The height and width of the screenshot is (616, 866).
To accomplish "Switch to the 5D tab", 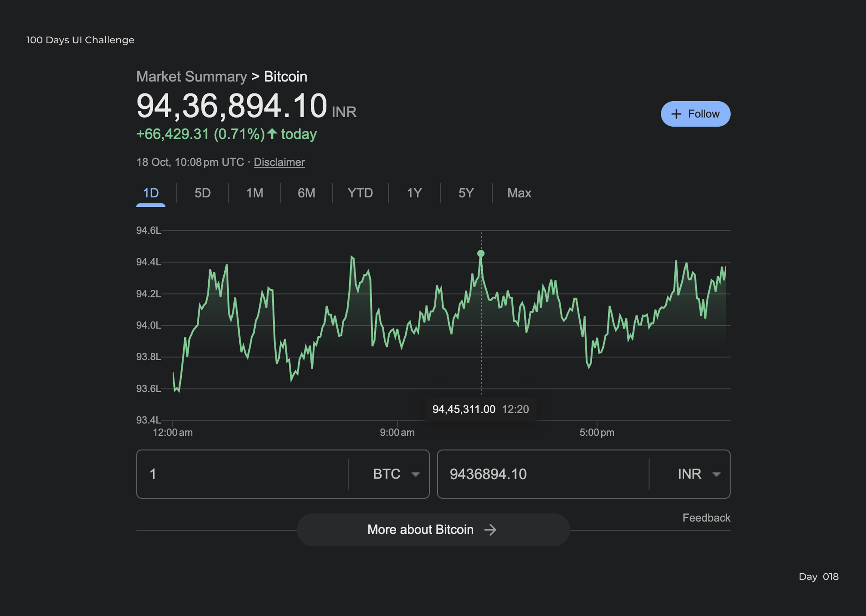I will click(202, 193).
